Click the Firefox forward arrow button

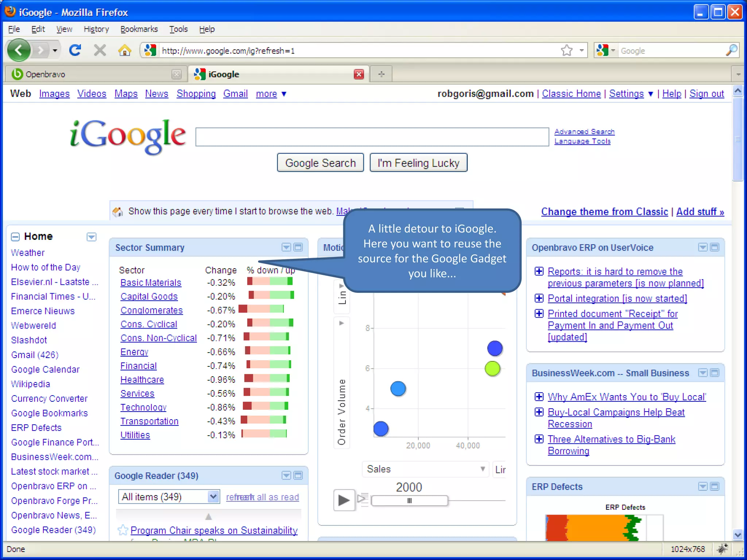[40, 50]
